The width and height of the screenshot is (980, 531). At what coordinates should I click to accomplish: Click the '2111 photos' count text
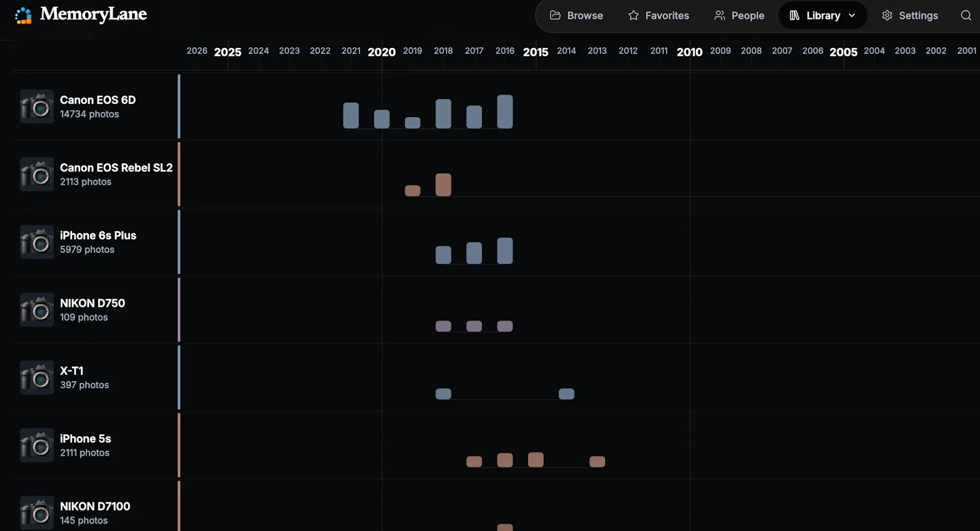pos(85,453)
